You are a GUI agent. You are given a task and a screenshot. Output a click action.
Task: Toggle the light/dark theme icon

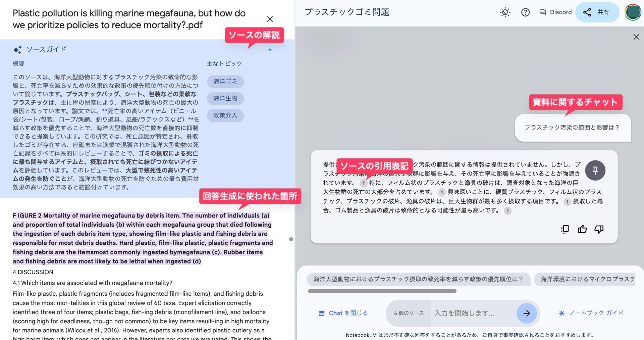pyautogui.click(x=505, y=12)
